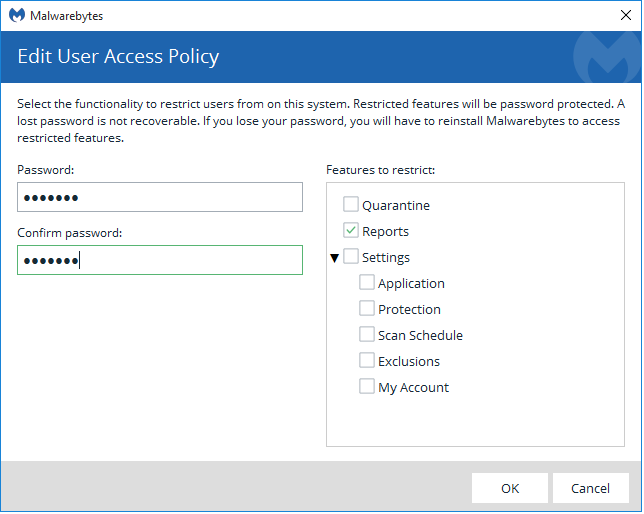Check the Settings checkbox
Viewport: 644px width, 514px height.
point(351,256)
